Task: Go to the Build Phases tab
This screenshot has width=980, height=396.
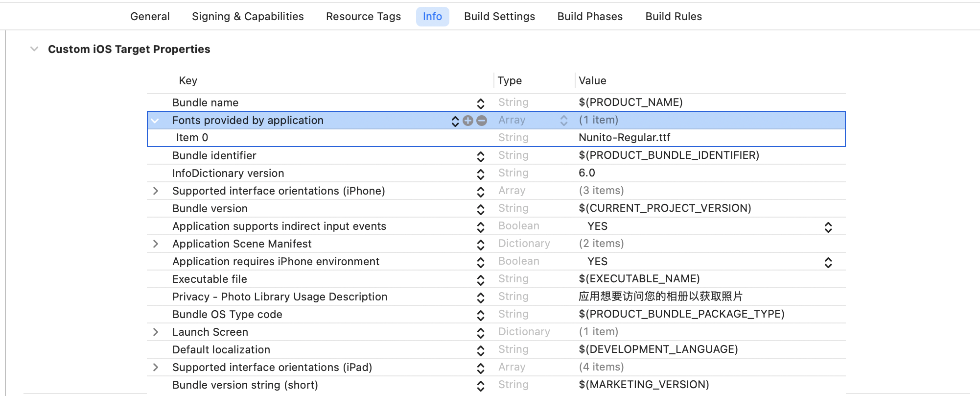Action: click(590, 17)
